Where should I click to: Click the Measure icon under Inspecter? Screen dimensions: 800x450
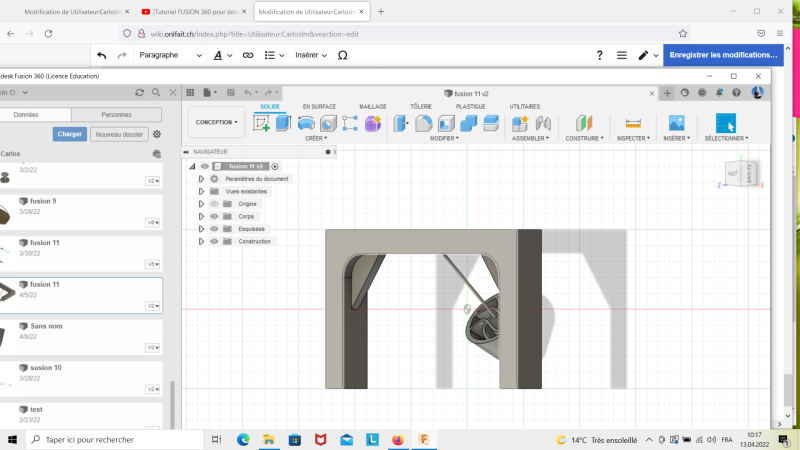click(x=632, y=123)
